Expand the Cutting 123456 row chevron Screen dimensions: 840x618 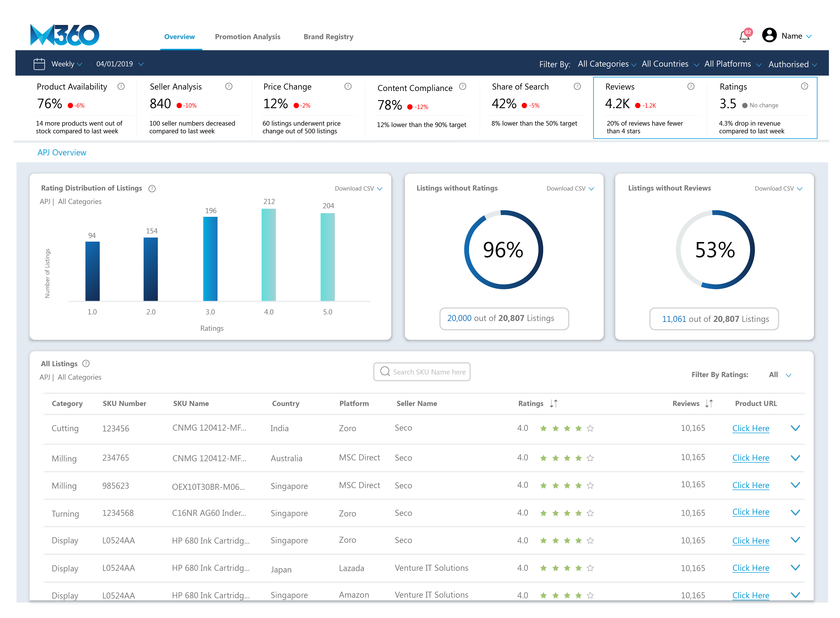point(795,428)
